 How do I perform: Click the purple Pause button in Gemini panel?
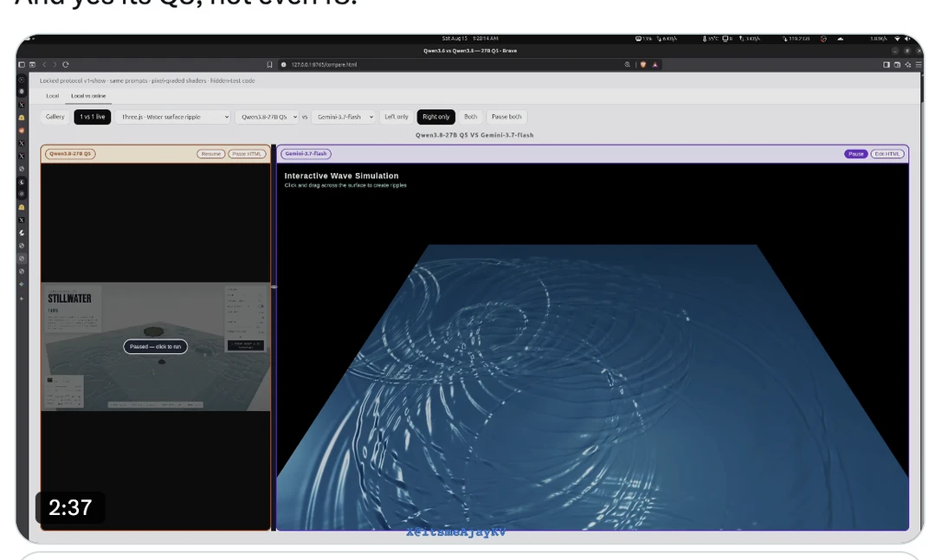(x=855, y=154)
